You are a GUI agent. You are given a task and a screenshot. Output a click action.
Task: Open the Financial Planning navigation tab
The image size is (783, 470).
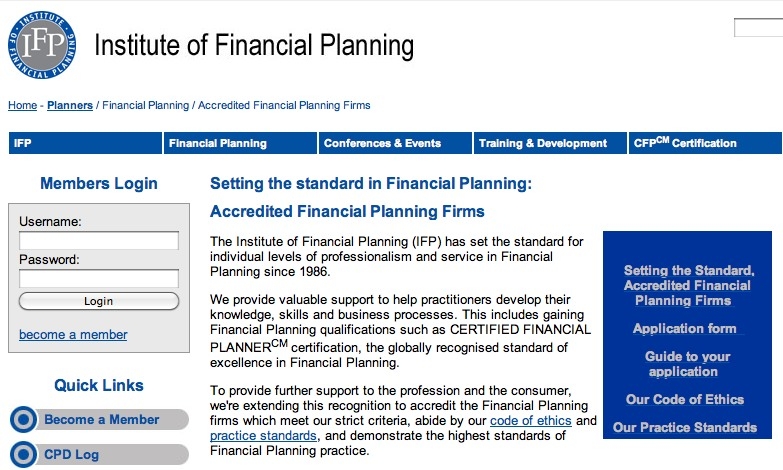click(x=240, y=143)
